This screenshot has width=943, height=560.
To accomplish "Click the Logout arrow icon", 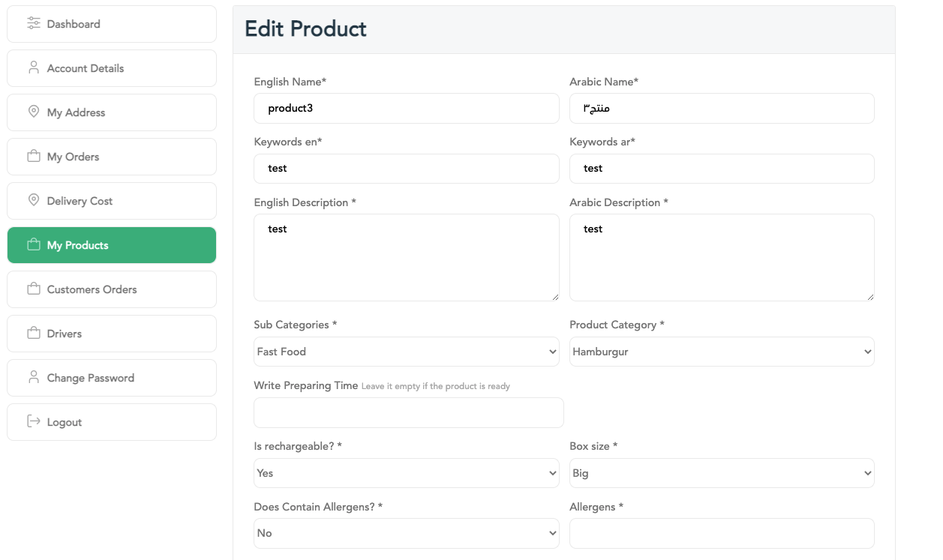I will coord(33,422).
